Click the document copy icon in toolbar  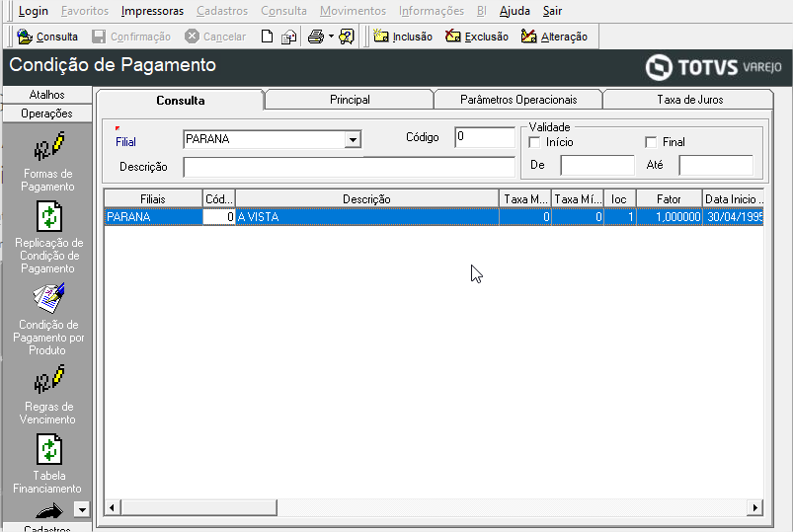(x=288, y=37)
